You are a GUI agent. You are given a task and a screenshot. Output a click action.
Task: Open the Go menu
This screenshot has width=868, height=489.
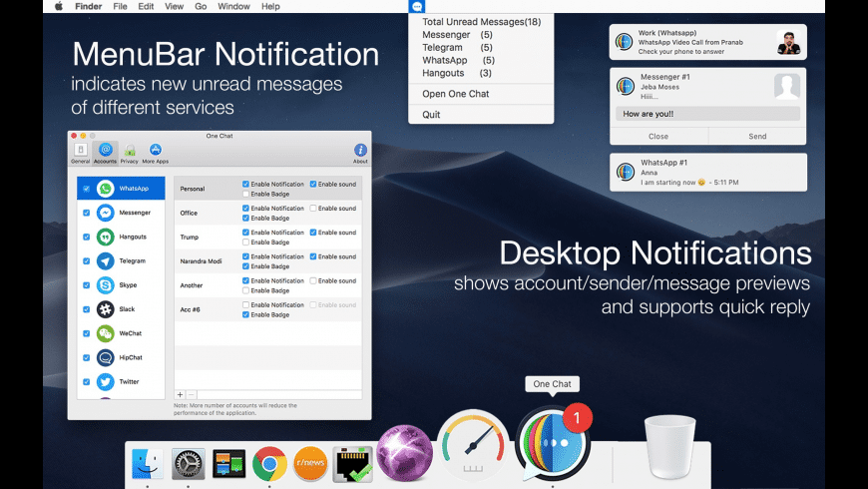(x=201, y=7)
